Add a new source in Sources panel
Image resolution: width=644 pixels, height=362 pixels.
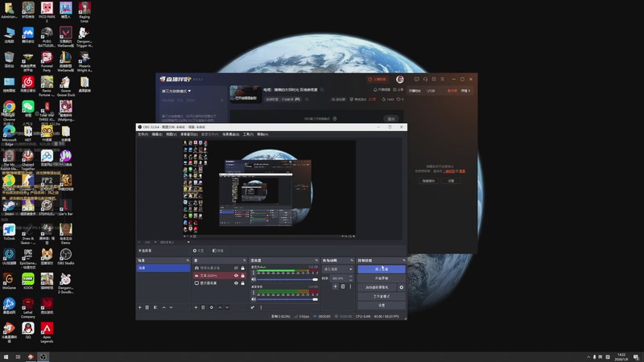(x=196, y=307)
